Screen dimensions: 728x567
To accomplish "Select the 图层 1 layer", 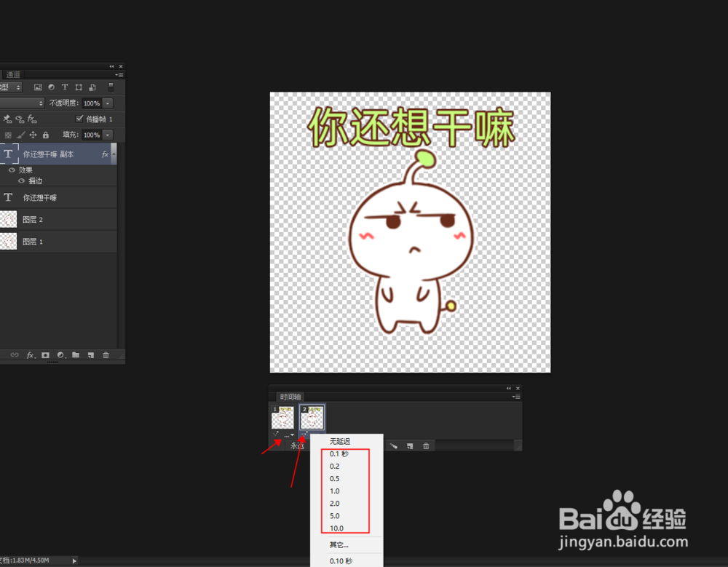I will (58, 242).
